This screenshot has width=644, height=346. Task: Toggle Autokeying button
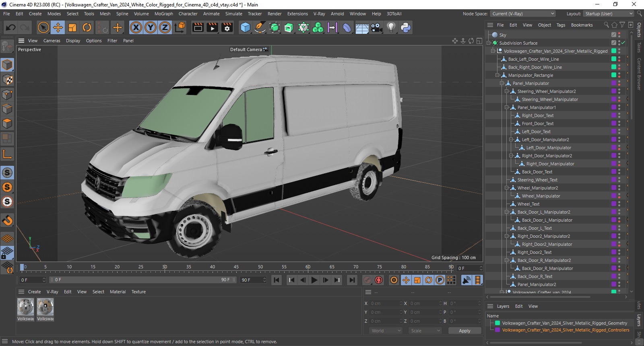point(379,280)
